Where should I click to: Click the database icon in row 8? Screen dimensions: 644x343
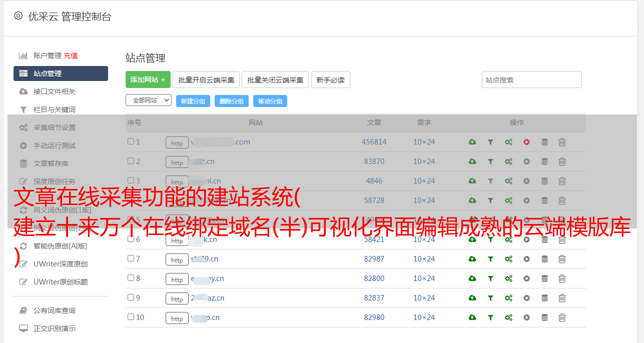tap(544, 278)
